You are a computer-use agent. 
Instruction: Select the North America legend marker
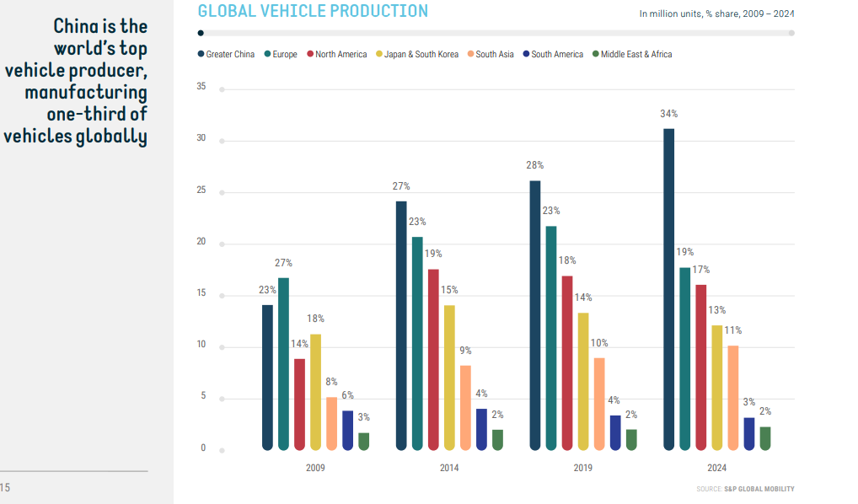310,55
